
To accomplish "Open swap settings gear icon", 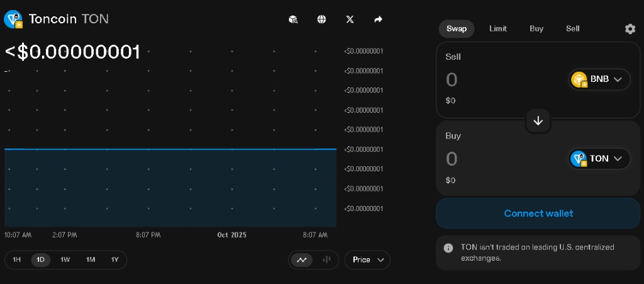I will (630, 29).
